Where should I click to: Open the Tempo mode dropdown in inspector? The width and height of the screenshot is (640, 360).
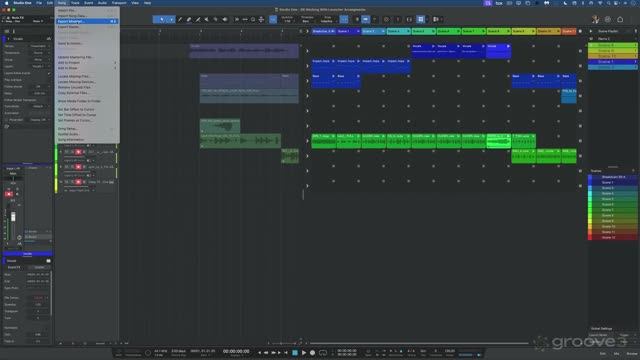[x=39, y=107]
